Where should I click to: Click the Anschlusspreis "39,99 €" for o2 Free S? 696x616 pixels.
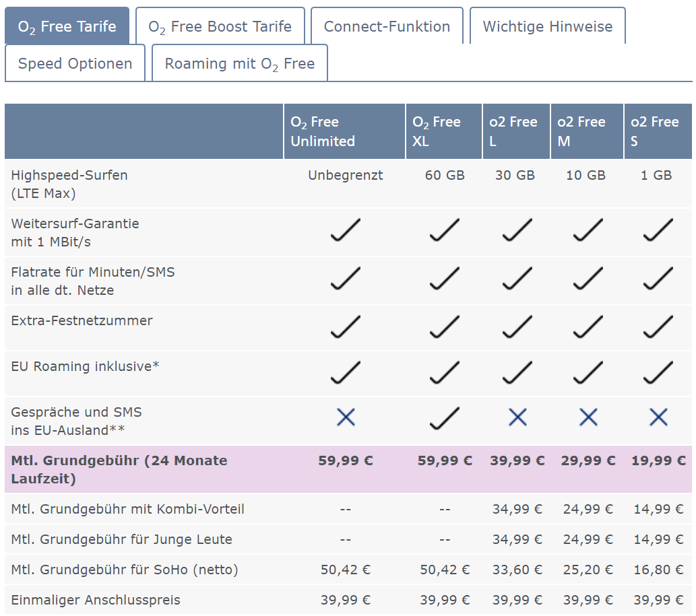(659, 600)
